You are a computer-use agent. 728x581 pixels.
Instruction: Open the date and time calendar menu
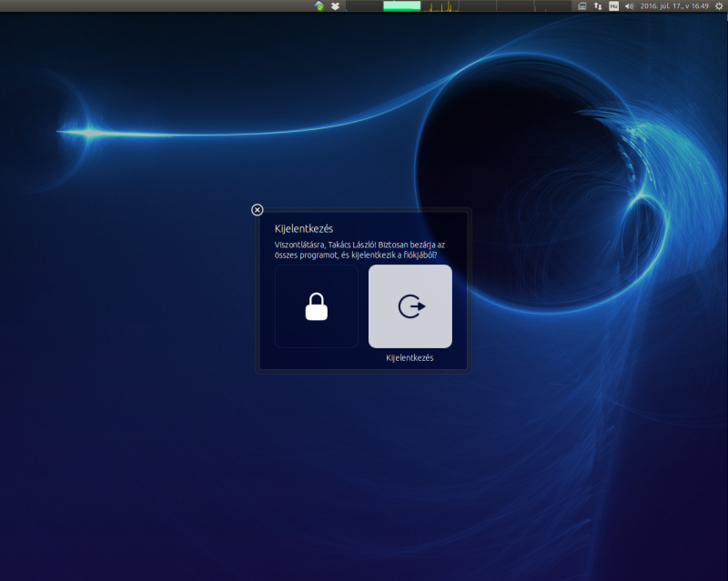pyautogui.click(x=673, y=5)
